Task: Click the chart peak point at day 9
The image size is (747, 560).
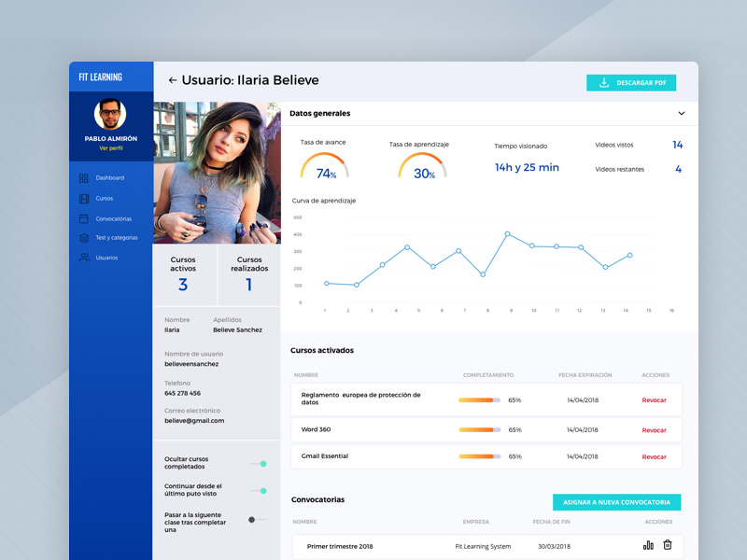Action: [507, 234]
